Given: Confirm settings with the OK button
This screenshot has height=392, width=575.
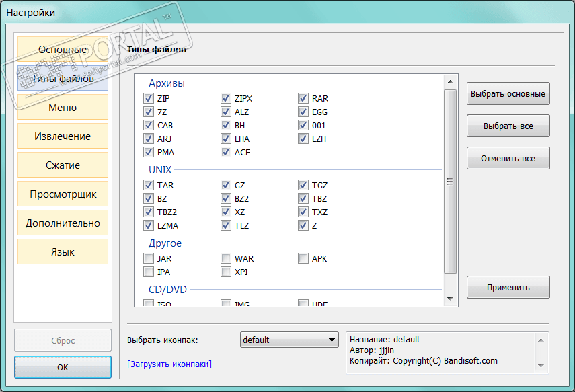Looking at the screenshot, I should (x=63, y=367).
